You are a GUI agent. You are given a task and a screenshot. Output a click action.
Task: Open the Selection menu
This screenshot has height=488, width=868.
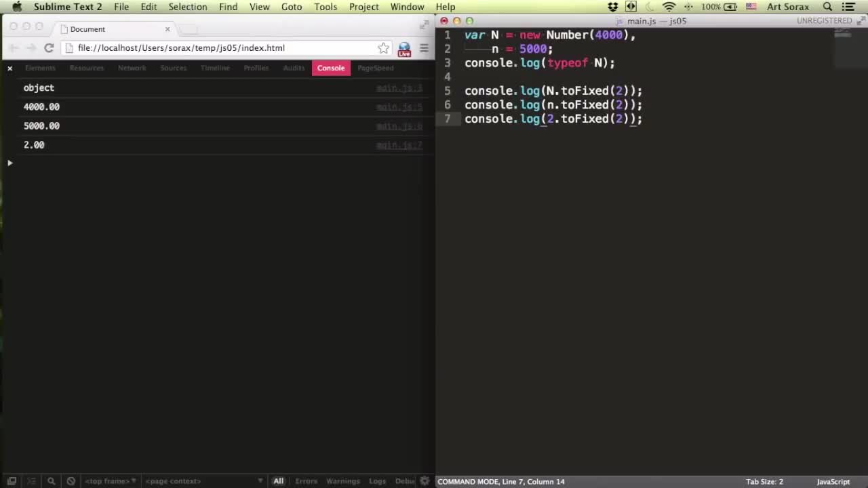[x=188, y=7]
